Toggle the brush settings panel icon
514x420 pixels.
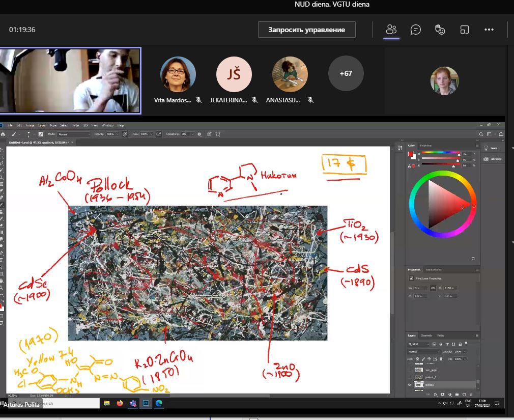click(x=41, y=134)
